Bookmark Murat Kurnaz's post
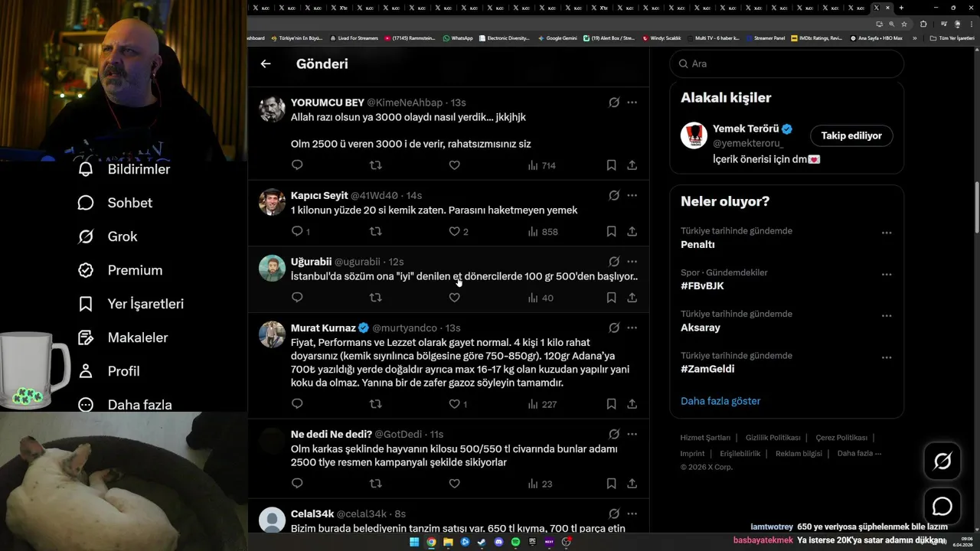This screenshot has height=551, width=980. pyautogui.click(x=611, y=404)
